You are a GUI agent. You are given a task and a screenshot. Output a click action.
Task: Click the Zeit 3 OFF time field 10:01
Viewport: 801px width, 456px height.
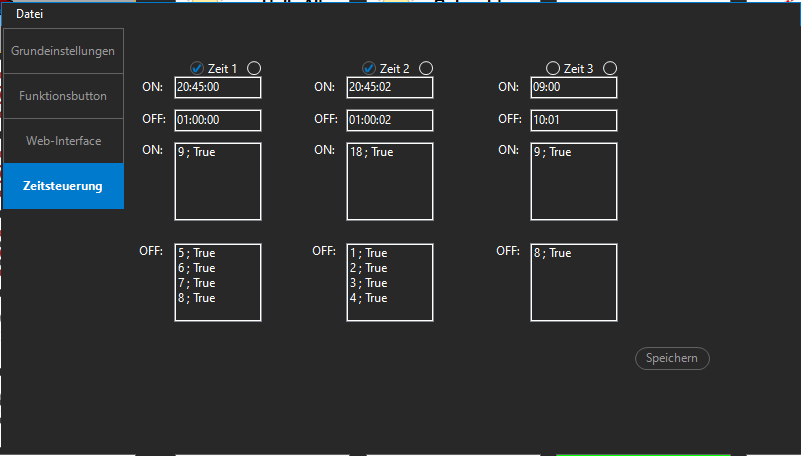pyautogui.click(x=573, y=120)
